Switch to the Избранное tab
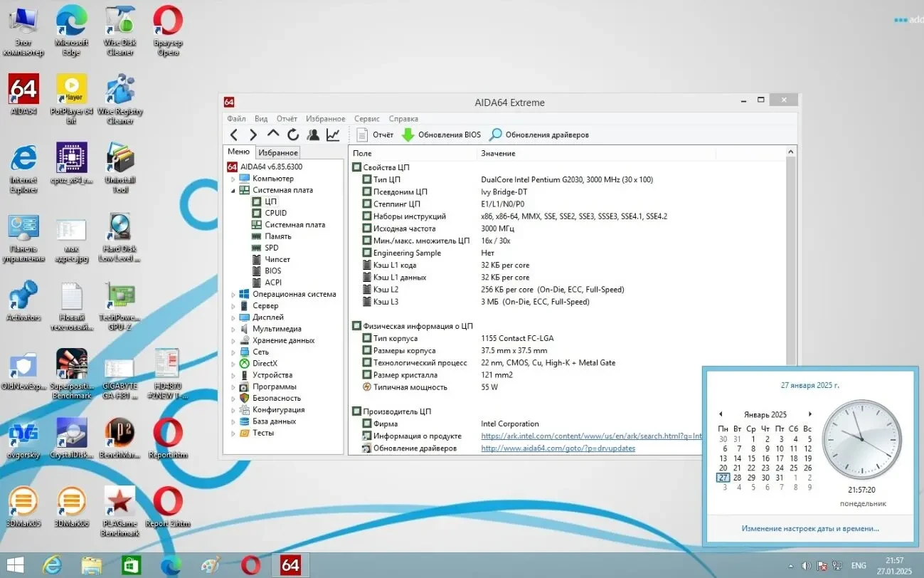 pos(277,153)
